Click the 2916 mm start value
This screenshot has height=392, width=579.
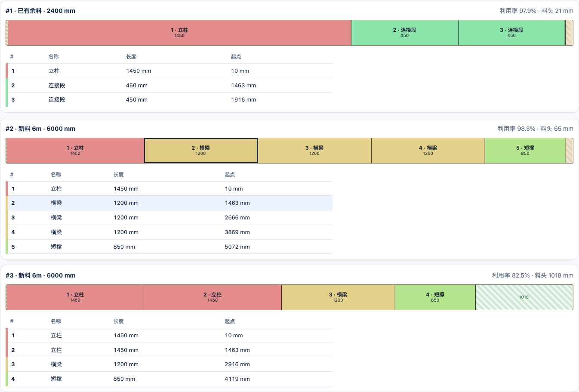click(237, 364)
